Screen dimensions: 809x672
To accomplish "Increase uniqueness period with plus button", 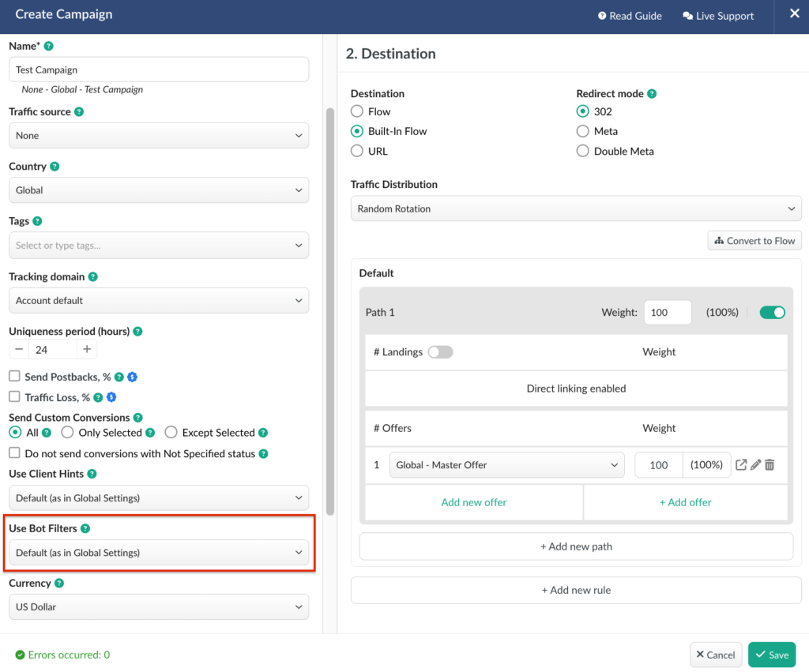I will pos(87,350).
